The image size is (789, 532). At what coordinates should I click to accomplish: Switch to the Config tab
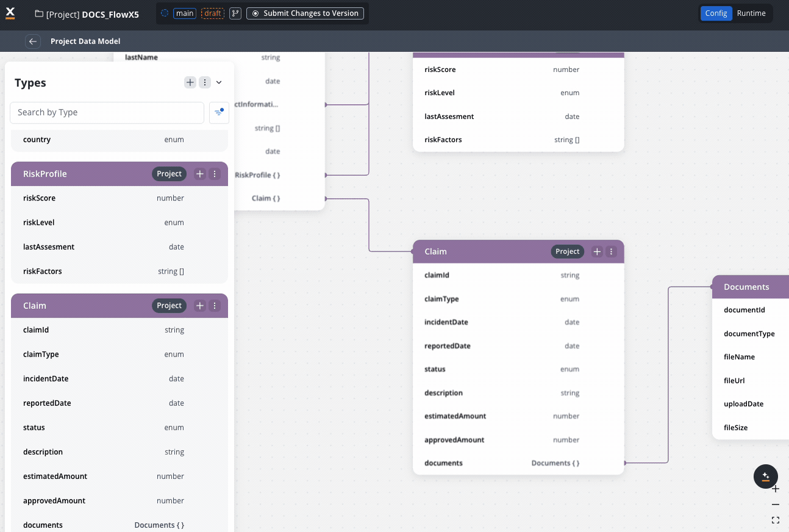pos(716,13)
